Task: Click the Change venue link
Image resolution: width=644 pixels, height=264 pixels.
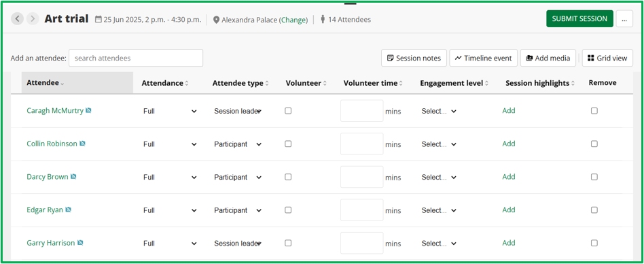Action: point(293,20)
